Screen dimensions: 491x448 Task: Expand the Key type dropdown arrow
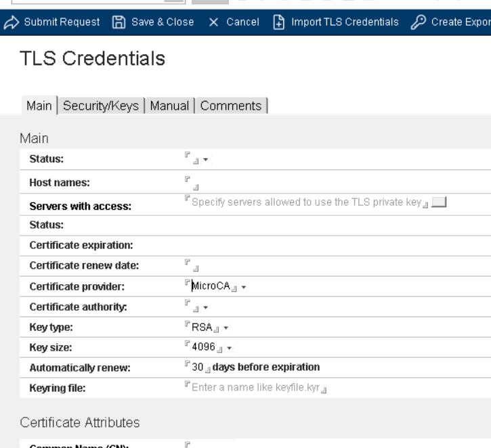226,328
